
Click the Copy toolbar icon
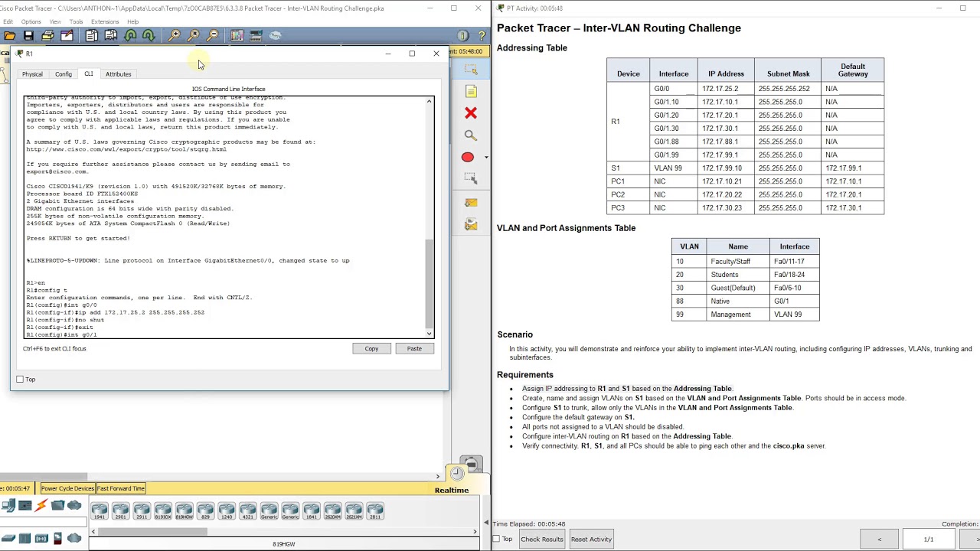[92, 35]
